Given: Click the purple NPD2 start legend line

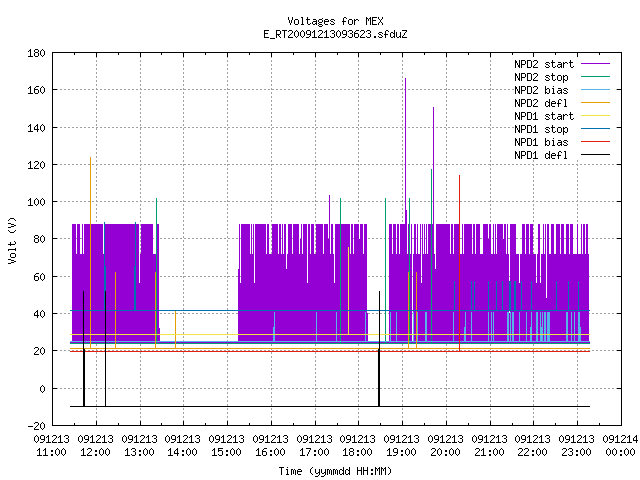Looking at the screenshot, I should point(595,64).
